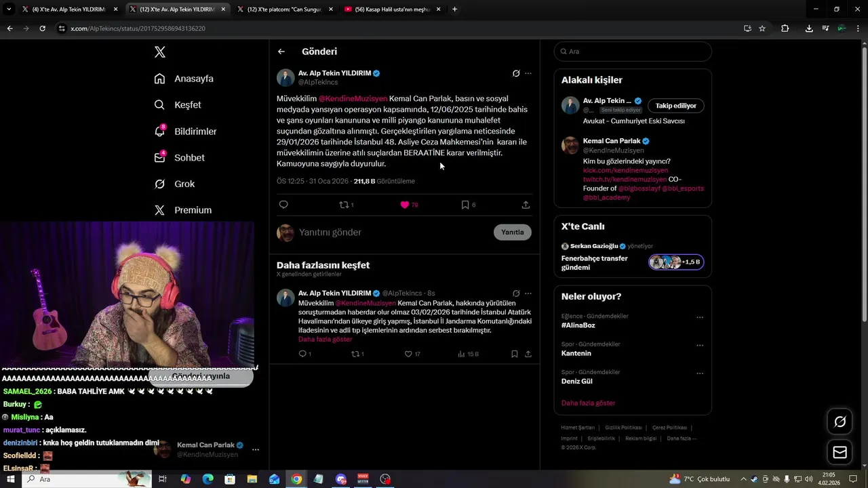Open Windows Start menu
868x488 pixels.
pyautogui.click(x=10, y=479)
